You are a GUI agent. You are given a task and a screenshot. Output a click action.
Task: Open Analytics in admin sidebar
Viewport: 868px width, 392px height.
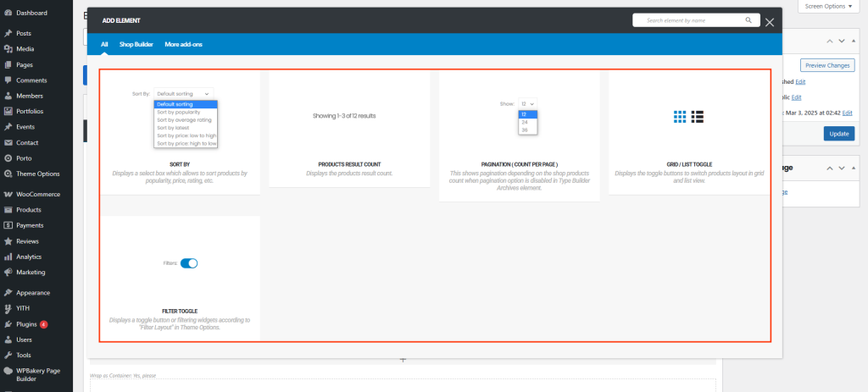[x=29, y=257]
